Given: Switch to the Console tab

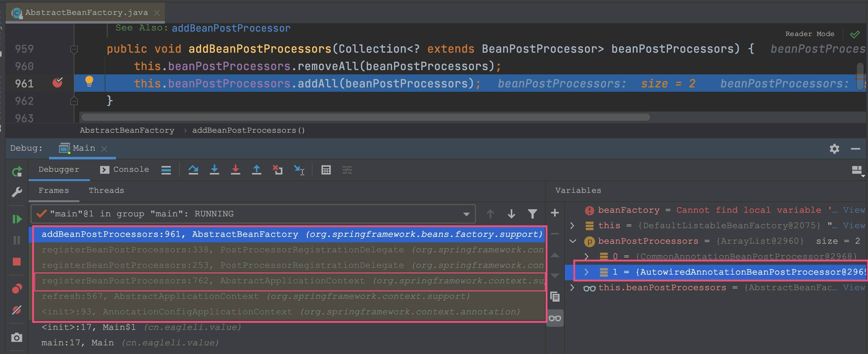Looking at the screenshot, I should [x=124, y=170].
